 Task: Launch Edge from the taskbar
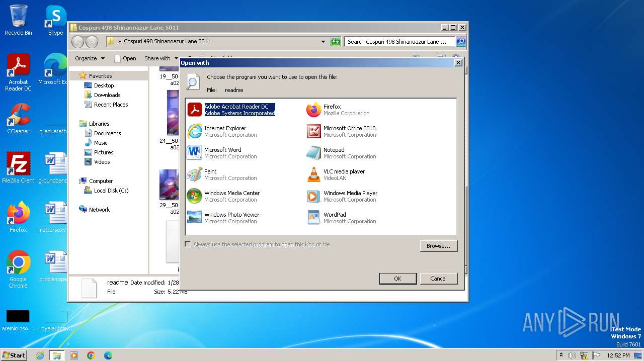108,355
